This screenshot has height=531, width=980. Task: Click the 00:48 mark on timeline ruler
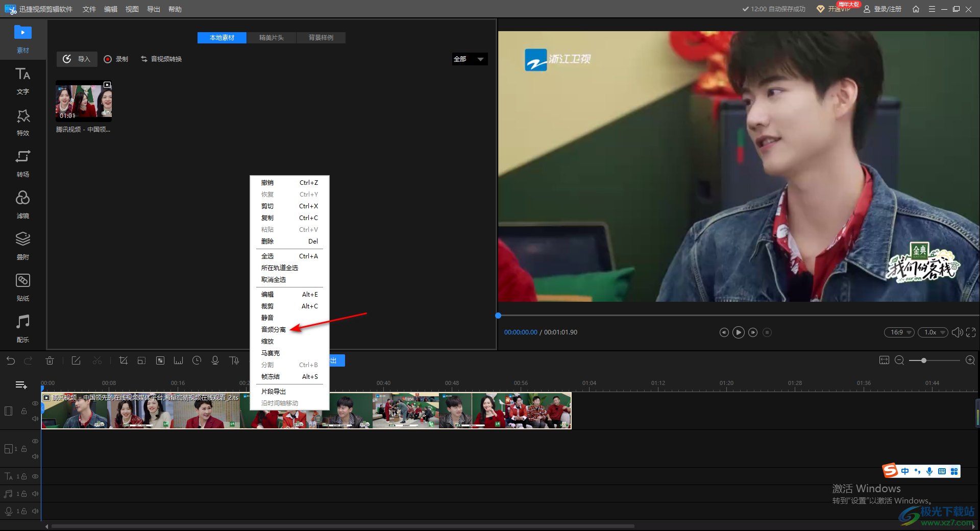(x=452, y=383)
